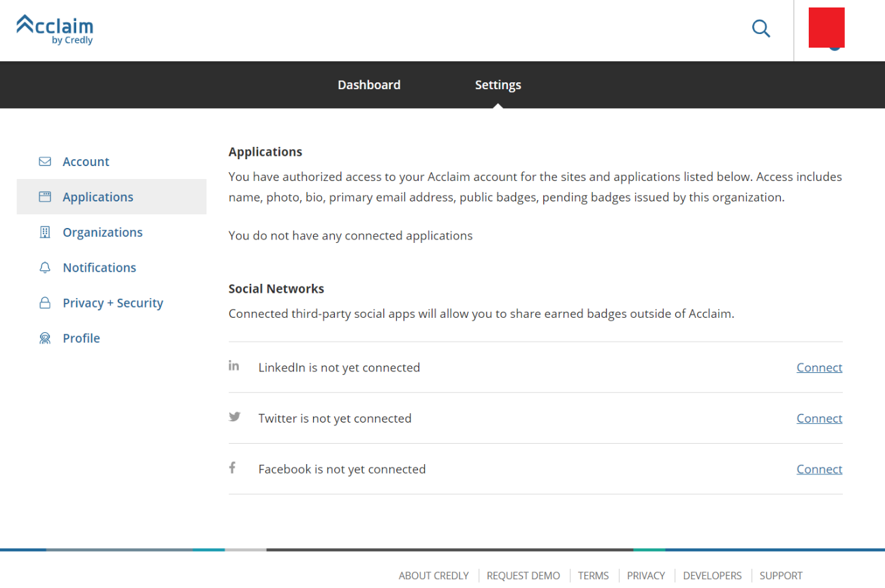Image resolution: width=885 pixels, height=588 pixels.
Task: Click the LinkedIn logo icon
Action: point(234,366)
